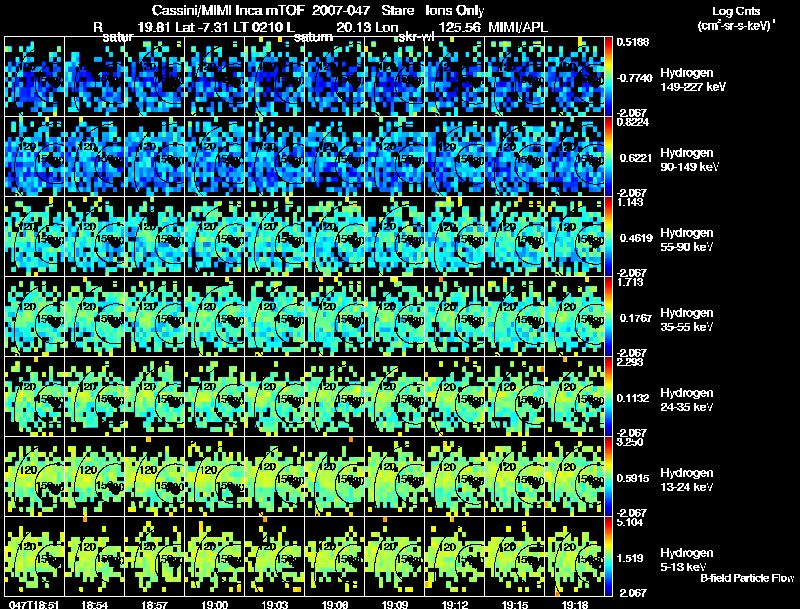
Task: Pick the 'Hydrogen 5-13 keV' row label
Action: pos(687,560)
